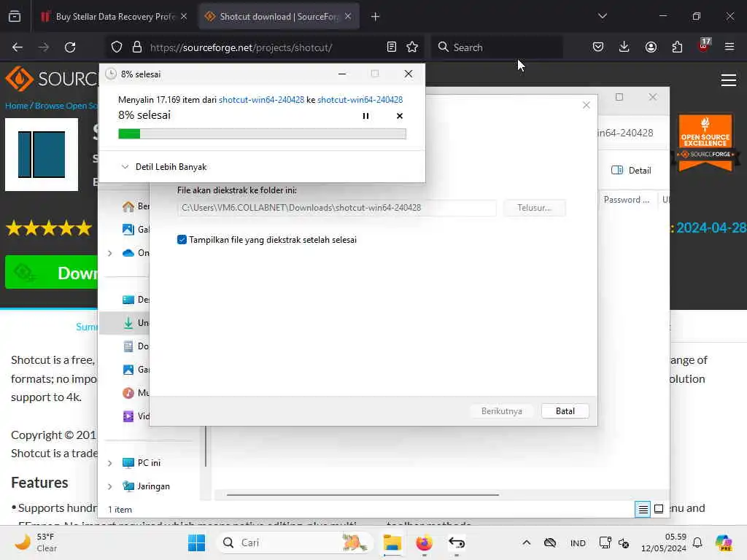Close the extract wizard with its X

point(586,105)
